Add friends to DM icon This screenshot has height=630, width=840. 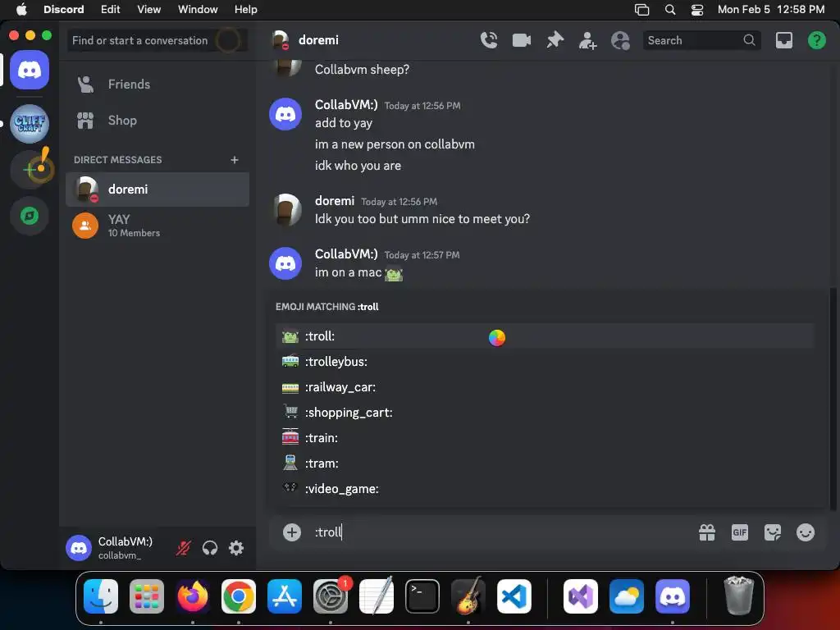pyautogui.click(x=587, y=40)
